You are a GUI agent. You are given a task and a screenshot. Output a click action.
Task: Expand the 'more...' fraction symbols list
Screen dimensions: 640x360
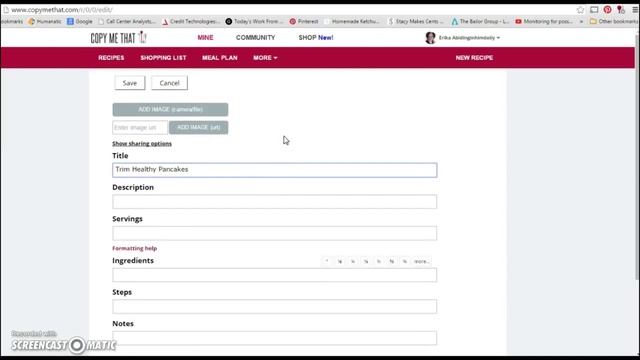tap(421, 261)
